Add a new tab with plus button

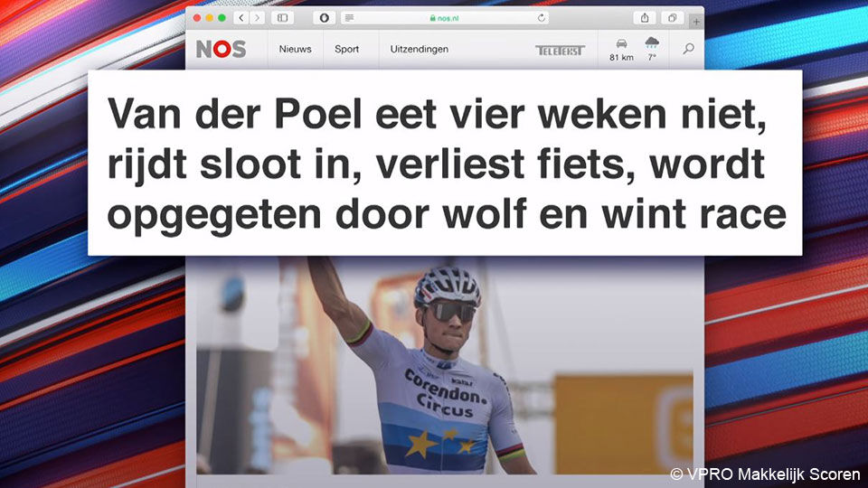coord(696,22)
